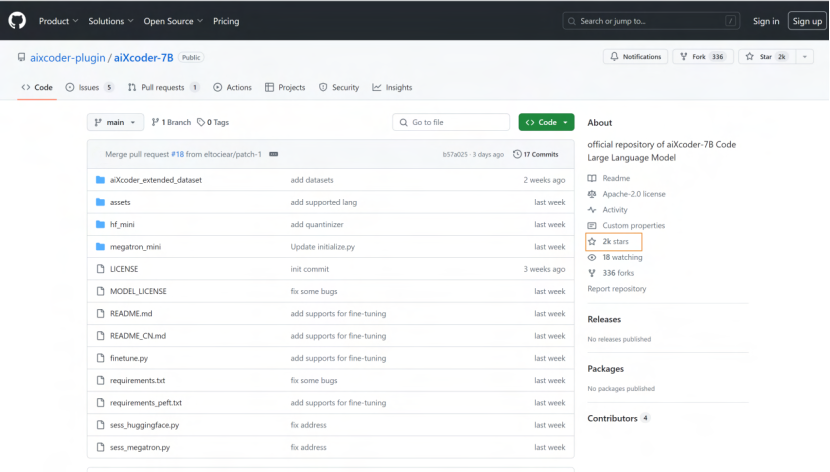This screenshot has height=472, width=830.
Task: Expand the Product menu
Action: point(57,21)
